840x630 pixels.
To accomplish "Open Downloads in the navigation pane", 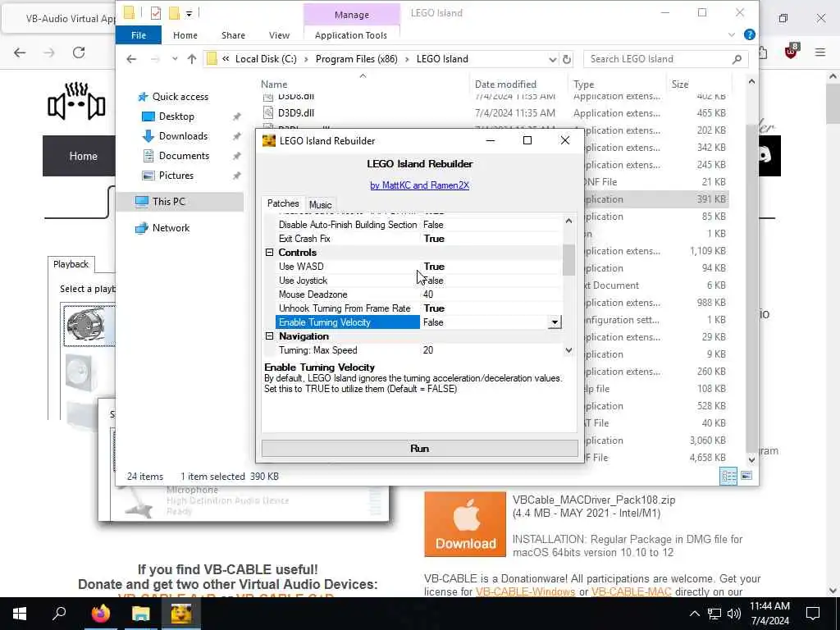I will click(x=183, y=136).
